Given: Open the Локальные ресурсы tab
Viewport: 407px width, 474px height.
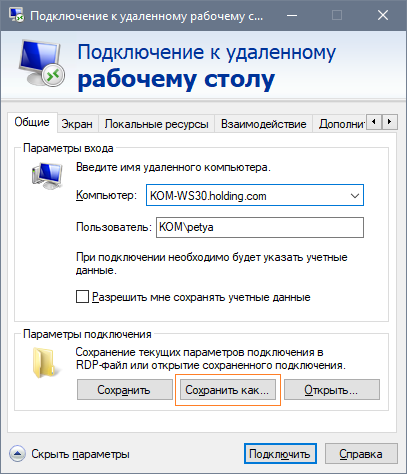Looking at the screenshot, I should coord(157,124).
